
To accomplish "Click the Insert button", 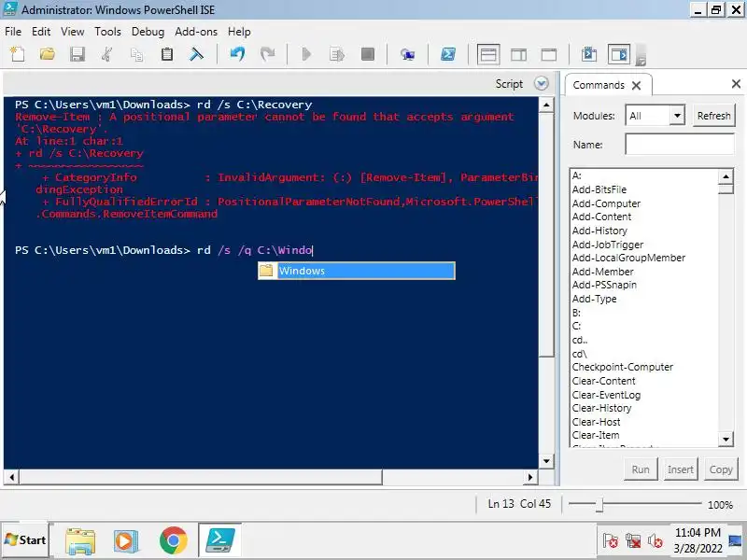I will click(x=681, y=469).
